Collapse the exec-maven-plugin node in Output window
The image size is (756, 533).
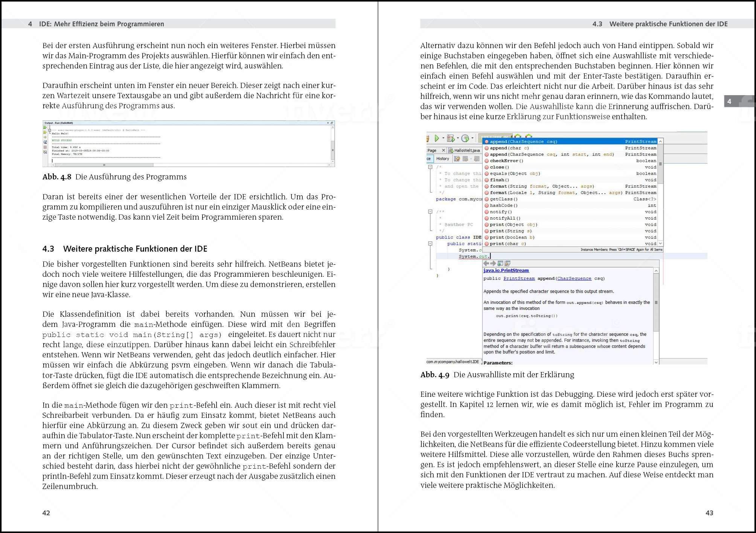pos(50,131)
